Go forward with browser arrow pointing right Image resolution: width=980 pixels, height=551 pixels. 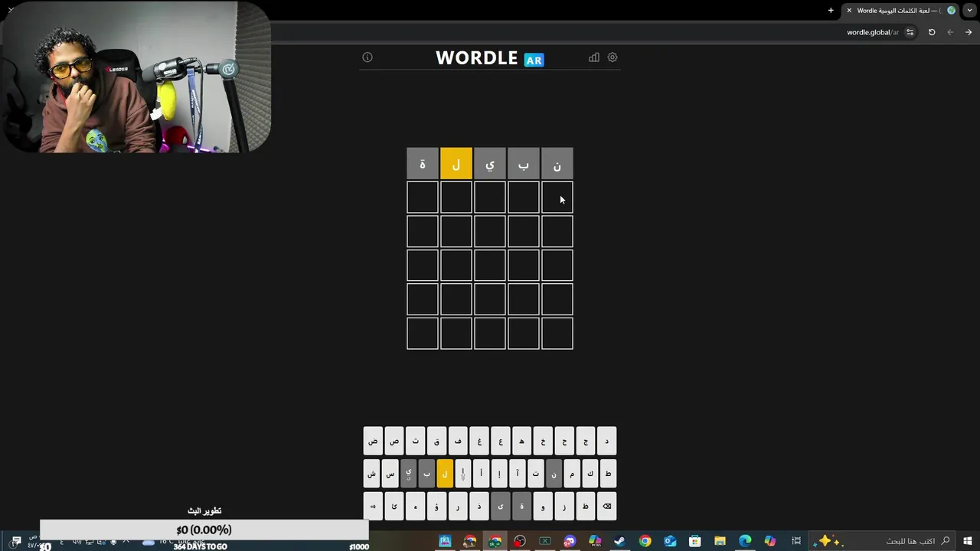pyautogui.click(x=969, y=32)
